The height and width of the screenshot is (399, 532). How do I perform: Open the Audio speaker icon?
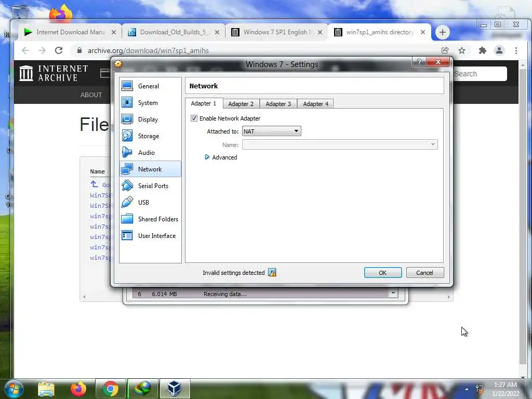pos(127,152)
